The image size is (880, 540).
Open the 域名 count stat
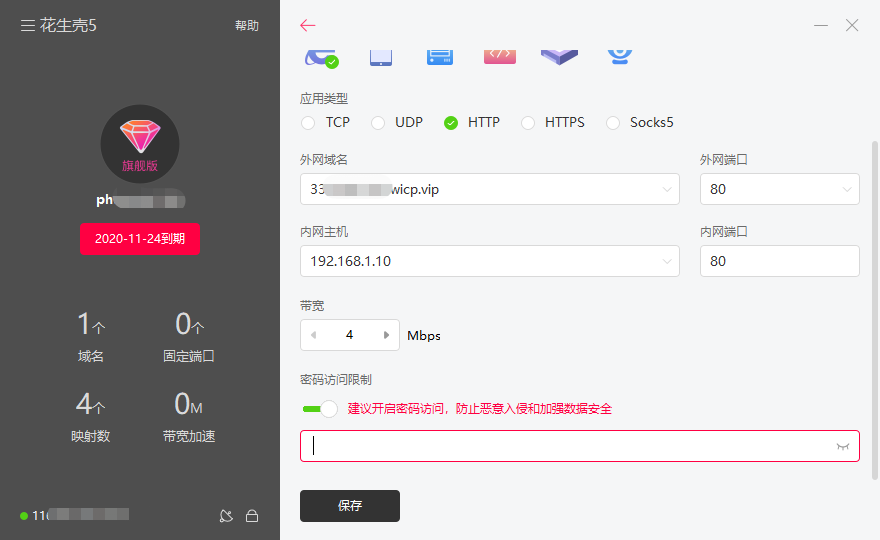(91, 337)
